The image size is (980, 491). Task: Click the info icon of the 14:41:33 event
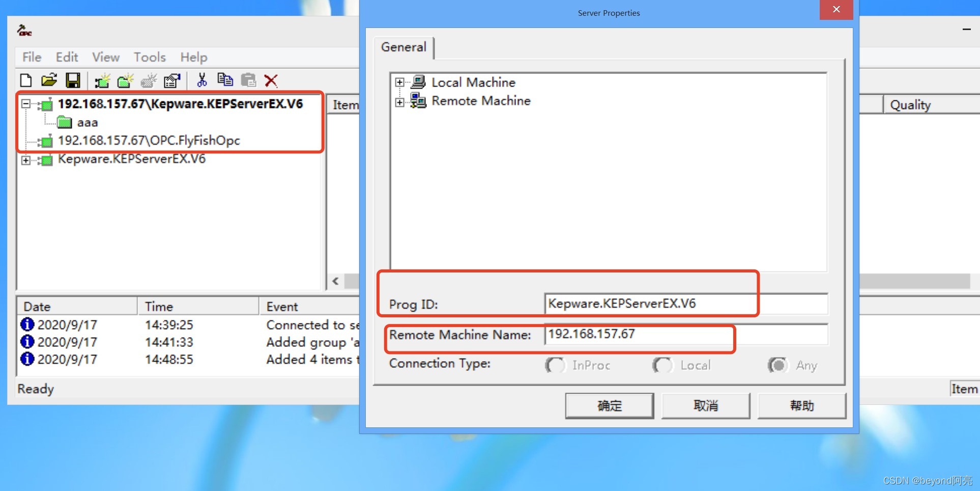pos(27,341)
